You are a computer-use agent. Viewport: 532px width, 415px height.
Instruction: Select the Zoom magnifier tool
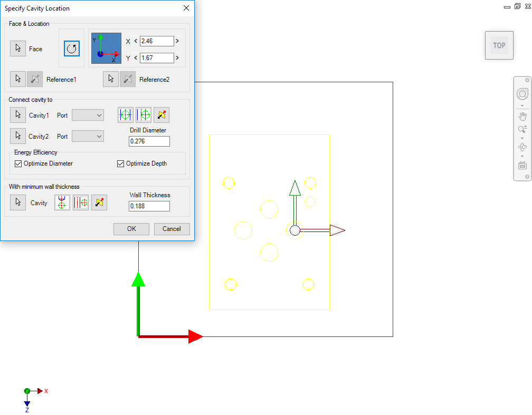(x=522, y=129)
